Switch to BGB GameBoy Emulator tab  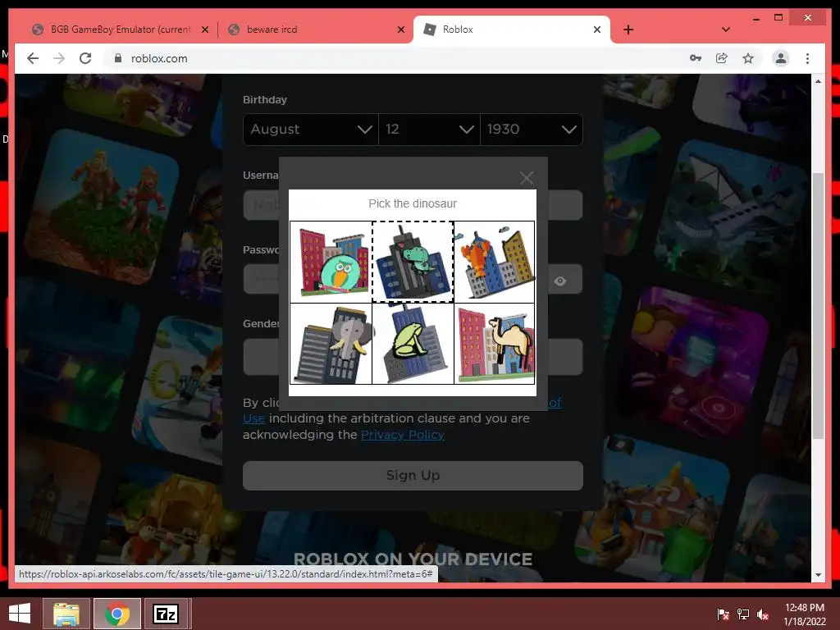pyautogui.click(x=120, y=30)
